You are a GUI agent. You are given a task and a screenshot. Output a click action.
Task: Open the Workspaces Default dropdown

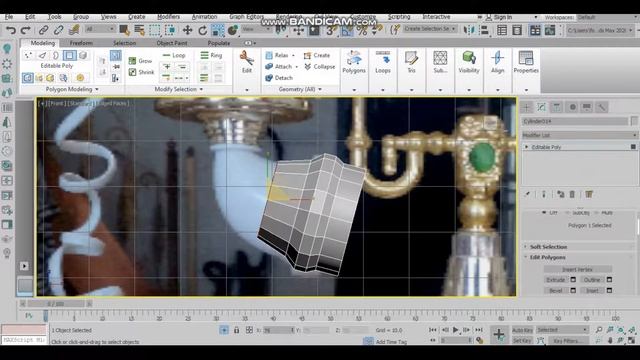[x=607, y=17]
